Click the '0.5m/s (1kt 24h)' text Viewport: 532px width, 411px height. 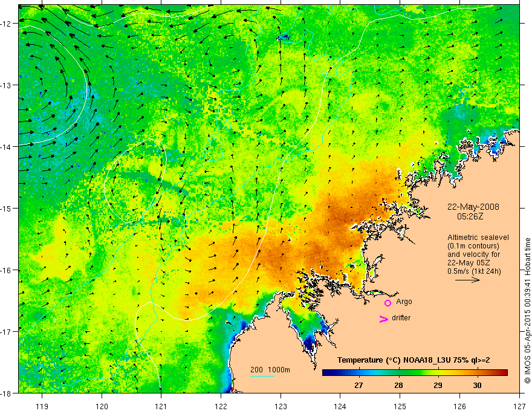point(474,271)
